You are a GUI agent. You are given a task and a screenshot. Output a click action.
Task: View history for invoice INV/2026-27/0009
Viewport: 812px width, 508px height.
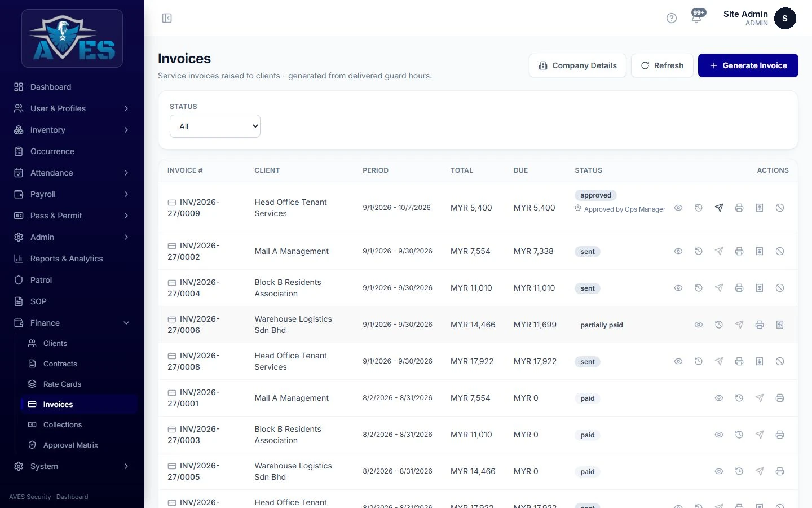(x=699, y=208)
